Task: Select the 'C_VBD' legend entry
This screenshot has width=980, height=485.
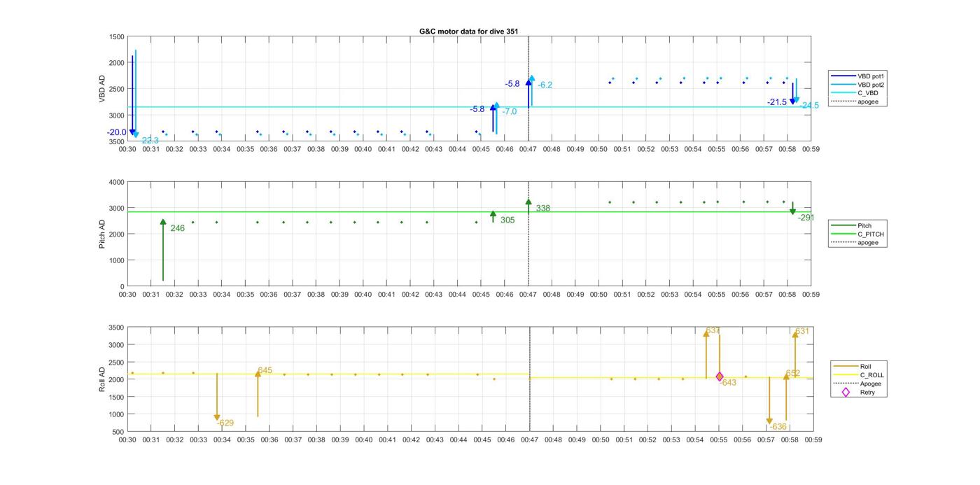Action: (855, 93)
